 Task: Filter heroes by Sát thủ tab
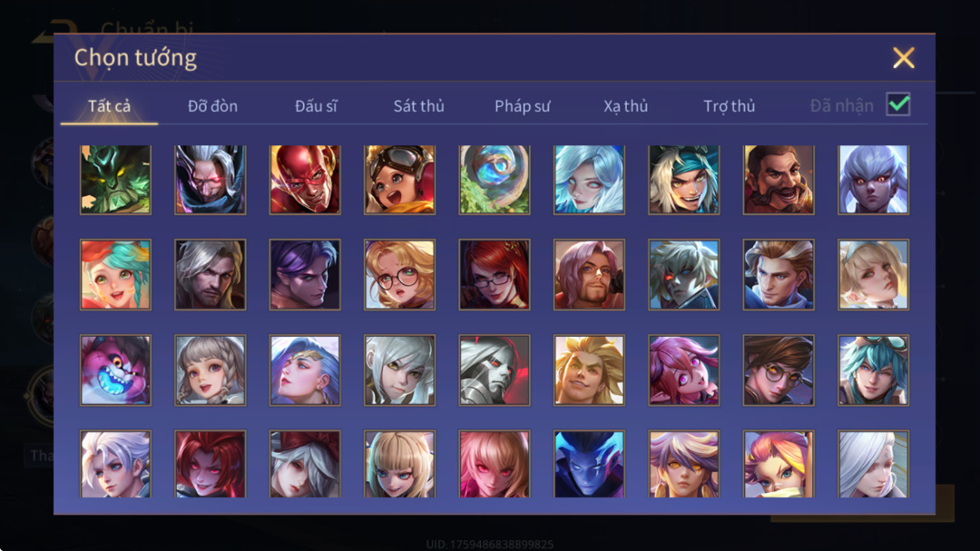(418, 106)
